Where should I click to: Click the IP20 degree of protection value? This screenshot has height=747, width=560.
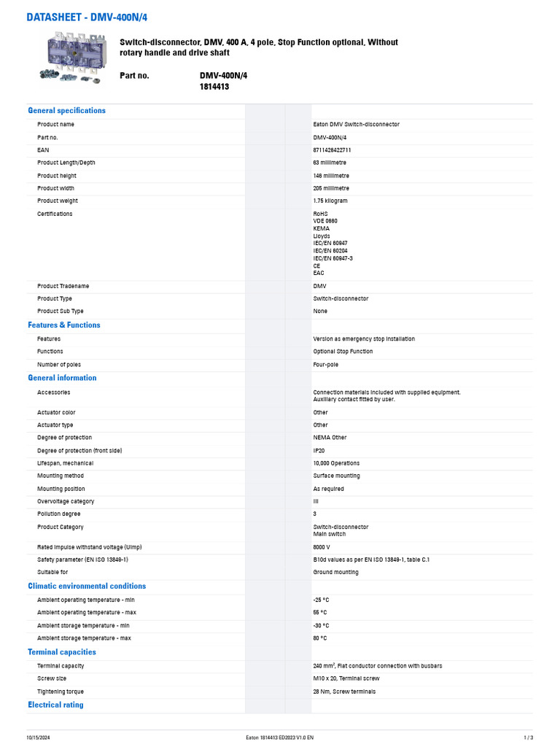click(x=319, y=451)
